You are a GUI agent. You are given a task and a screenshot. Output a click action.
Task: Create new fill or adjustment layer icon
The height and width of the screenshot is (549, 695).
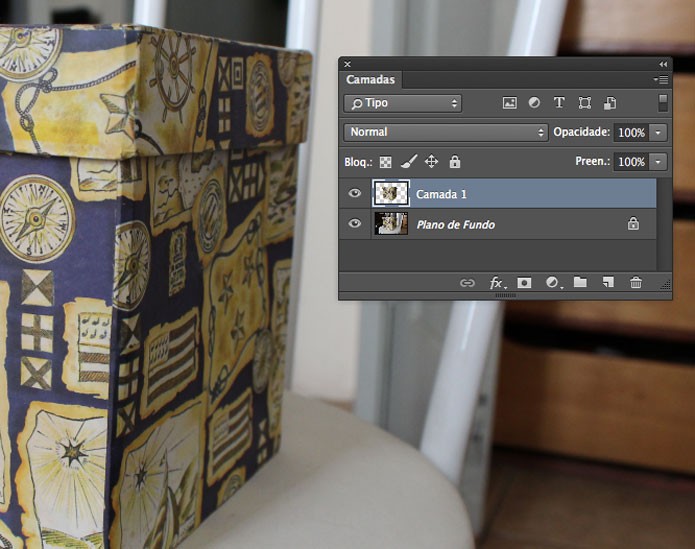pos(553,282)
